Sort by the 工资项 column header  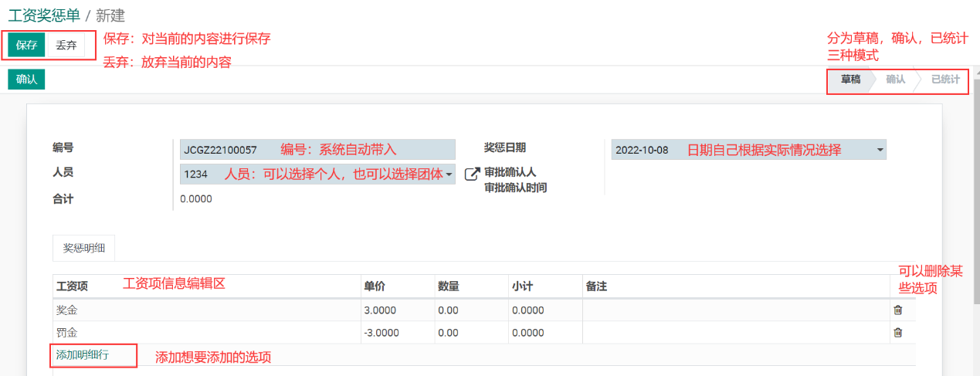click(x=72, y=286)
